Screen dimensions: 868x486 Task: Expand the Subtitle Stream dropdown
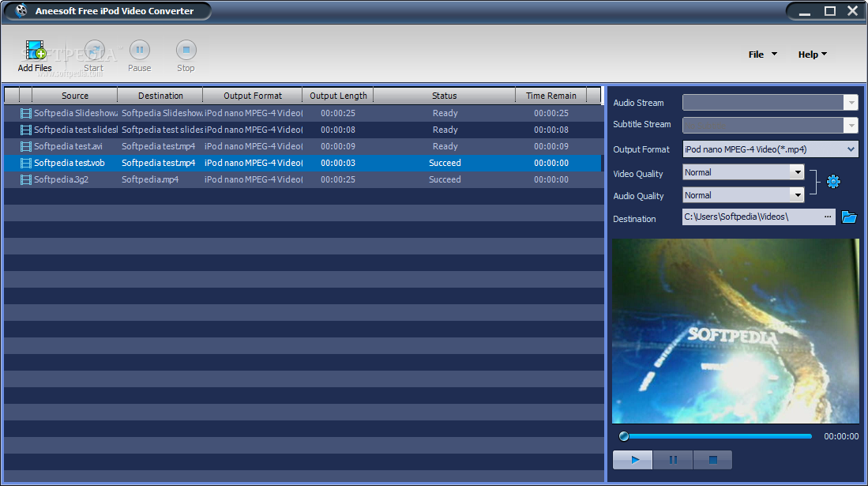click(851, 125)
